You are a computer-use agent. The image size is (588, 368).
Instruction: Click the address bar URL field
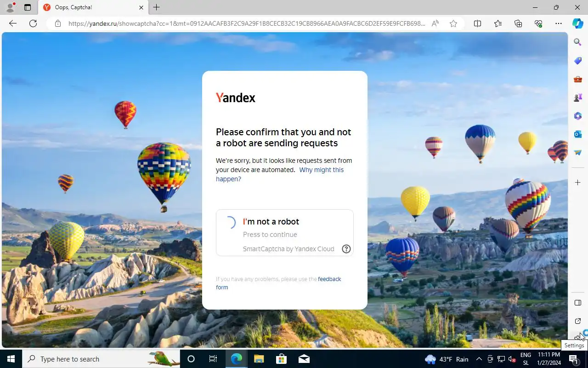click(x=247, y=23)
